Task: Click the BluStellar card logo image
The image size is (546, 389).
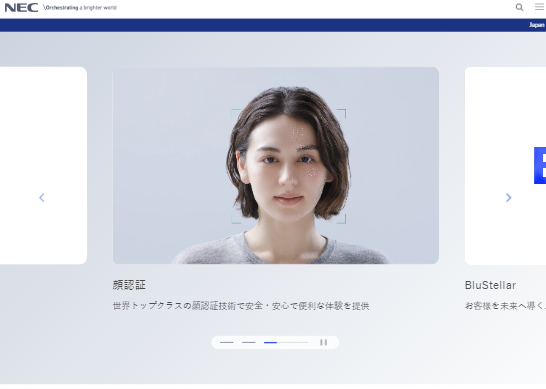Action: tap(540, 165)
